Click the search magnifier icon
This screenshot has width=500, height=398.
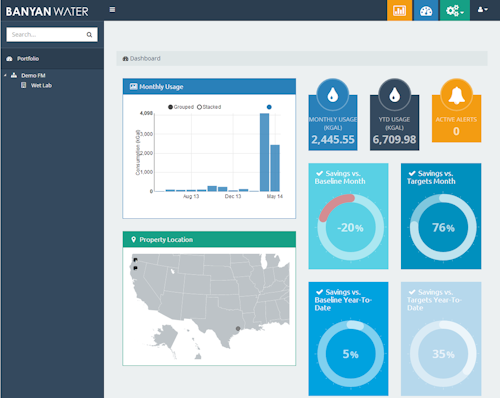click(x=89, y=35)
